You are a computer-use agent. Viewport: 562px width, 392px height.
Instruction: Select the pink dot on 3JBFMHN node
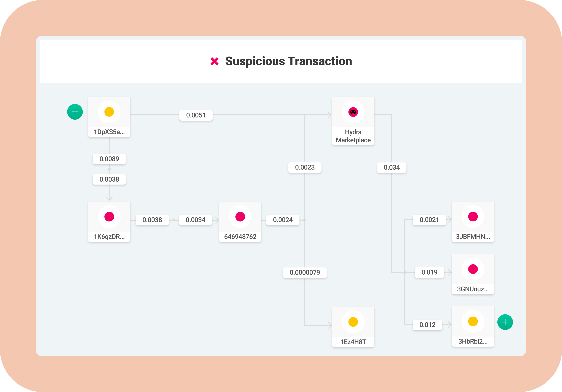473,217
